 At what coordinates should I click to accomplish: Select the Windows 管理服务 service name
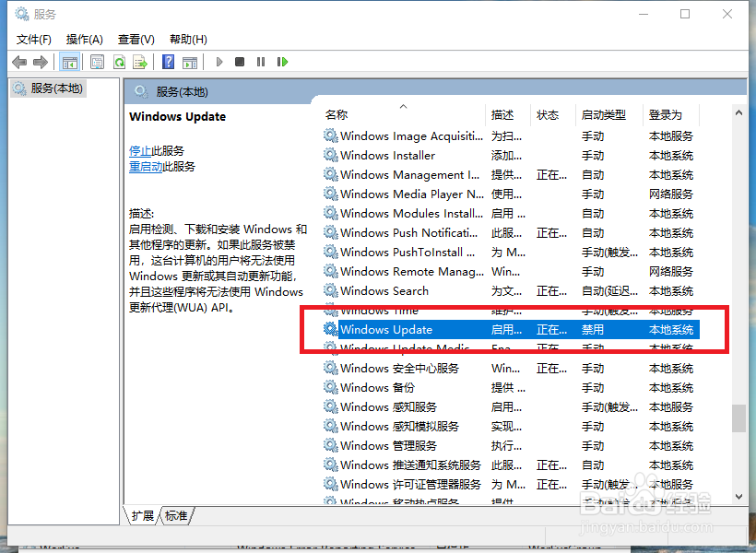pyautogui.click(x=389, y=445)
